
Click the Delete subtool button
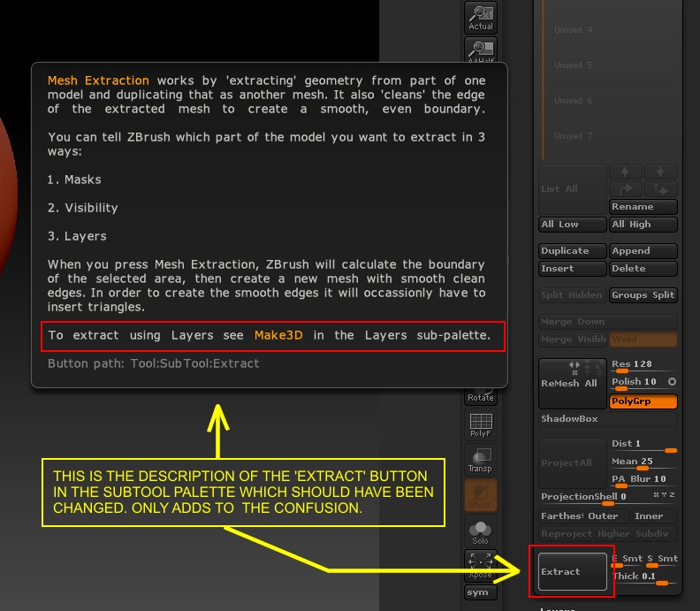[643, 269]
